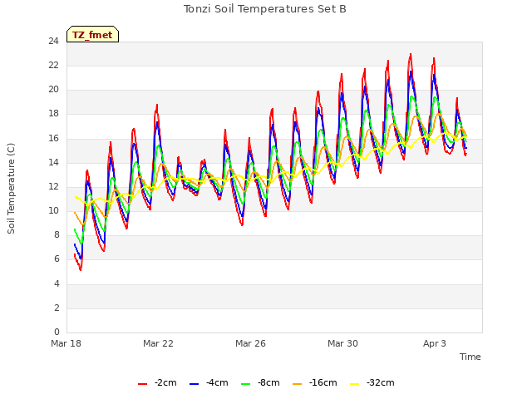
Task: Click the TZ_fmet label badge
Action: 92,35
